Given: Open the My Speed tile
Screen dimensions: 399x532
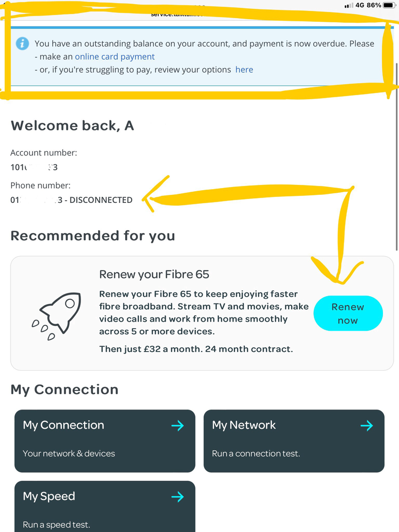Looking at the screenshot, I should pos(105,506).
